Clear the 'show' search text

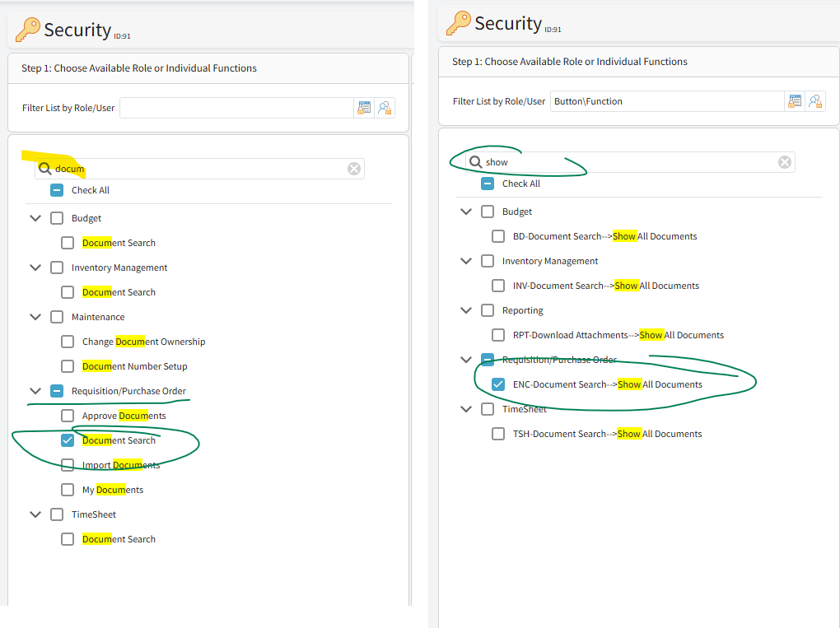pos(785,162)
